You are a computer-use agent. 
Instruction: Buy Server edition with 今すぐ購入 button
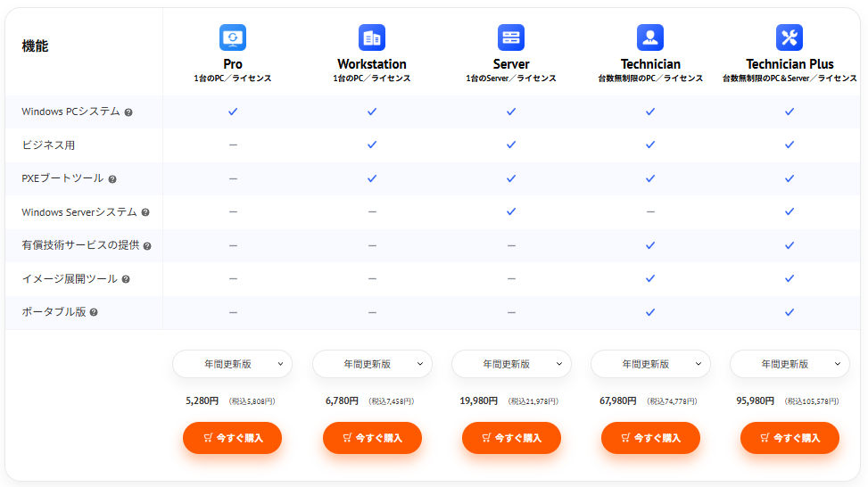tap(511, 438)
